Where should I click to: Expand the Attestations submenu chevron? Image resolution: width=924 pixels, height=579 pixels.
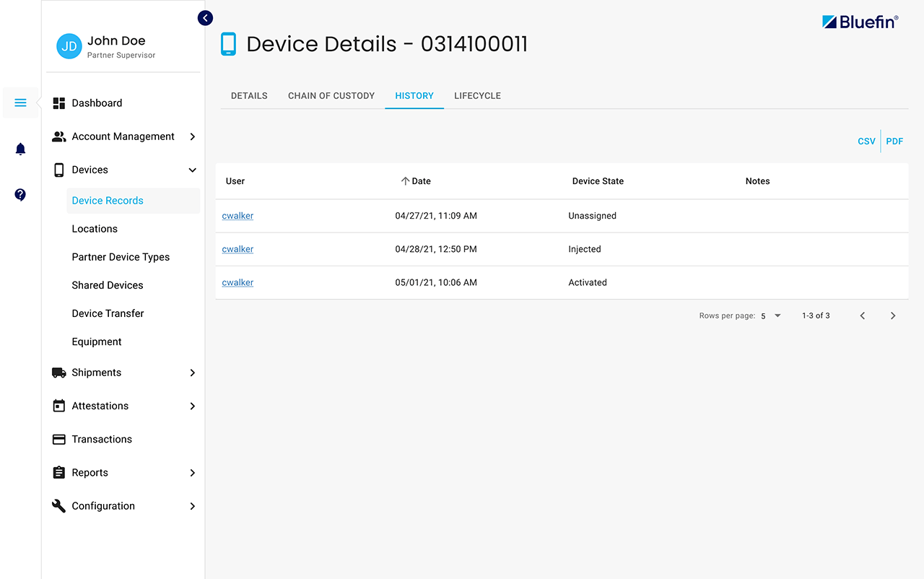coord(193,406)
